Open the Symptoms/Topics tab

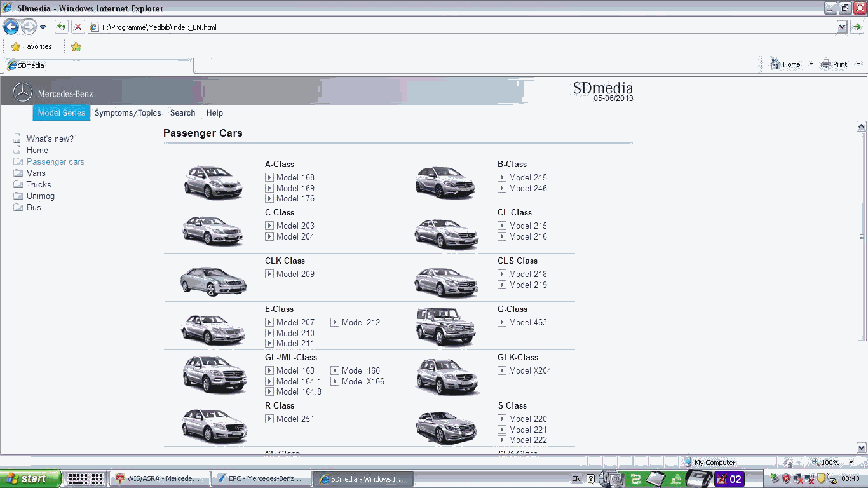pos(128,112)
